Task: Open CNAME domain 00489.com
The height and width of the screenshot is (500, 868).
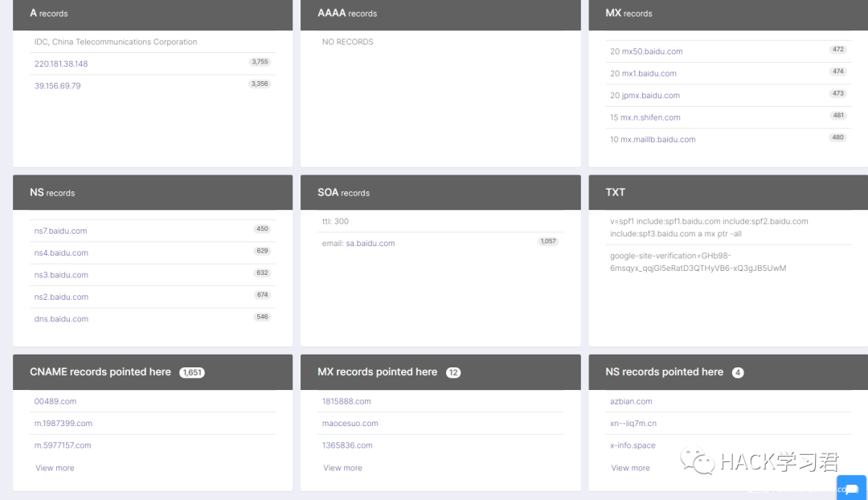Action: 55,401
